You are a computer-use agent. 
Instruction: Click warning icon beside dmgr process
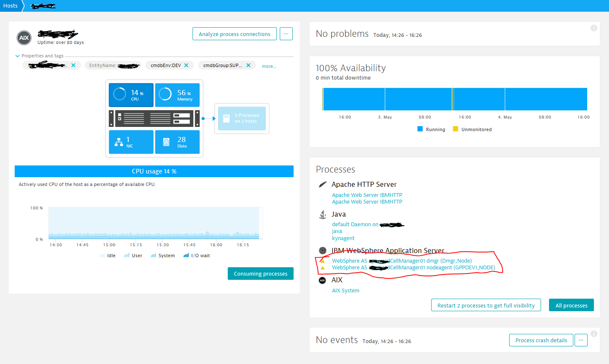323,261
